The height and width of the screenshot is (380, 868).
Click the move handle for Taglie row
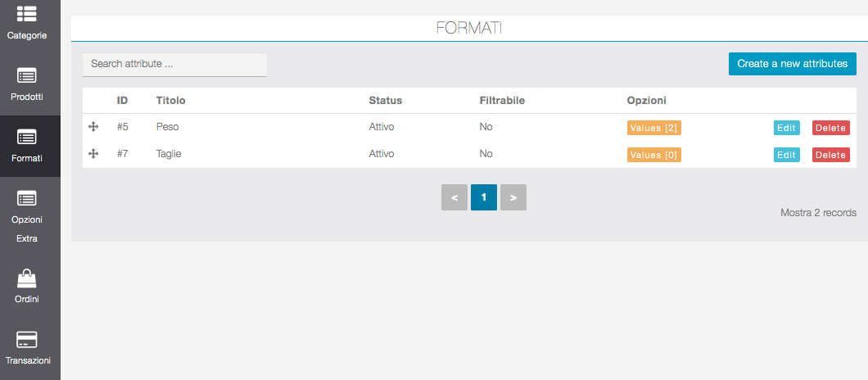pos(93,153)
